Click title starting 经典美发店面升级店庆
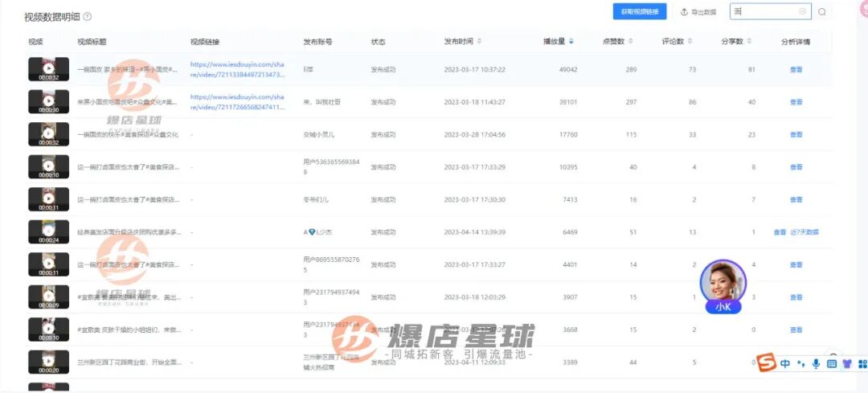This screenshot has width=868, height=393. [x=129, y=232]
